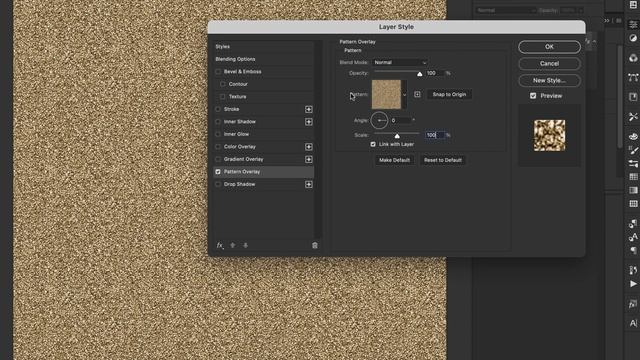Screen dimensions: 640x360
Task: Add another Gradient Overlay with plus icon
Action: 309,159
